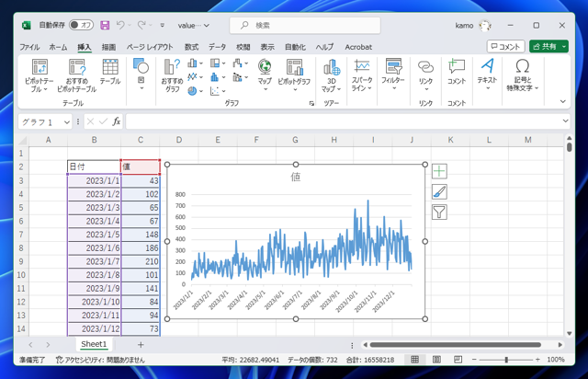Click the zoom slider in status bar
Image resolution: width=588 pixels, height=379 pixels.
pos(507,360)
